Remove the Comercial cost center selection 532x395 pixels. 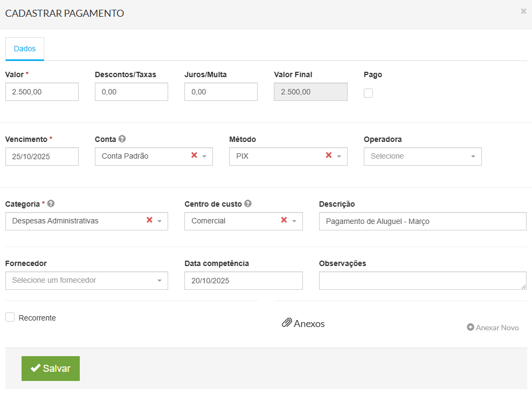284,220
